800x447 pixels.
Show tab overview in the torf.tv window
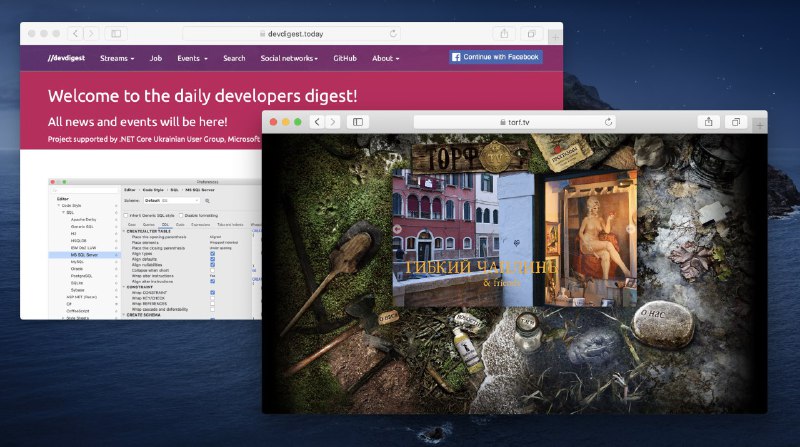click(736, 122)
